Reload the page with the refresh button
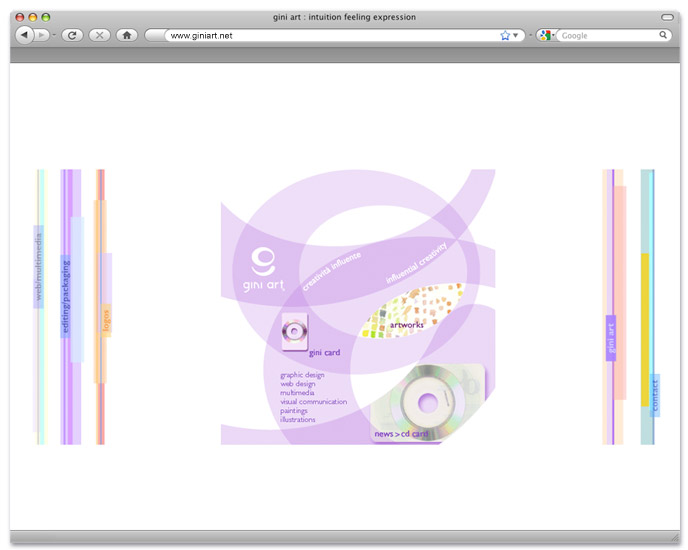The width and height of the screenshot is (688, 550). (x=72, y=35)
